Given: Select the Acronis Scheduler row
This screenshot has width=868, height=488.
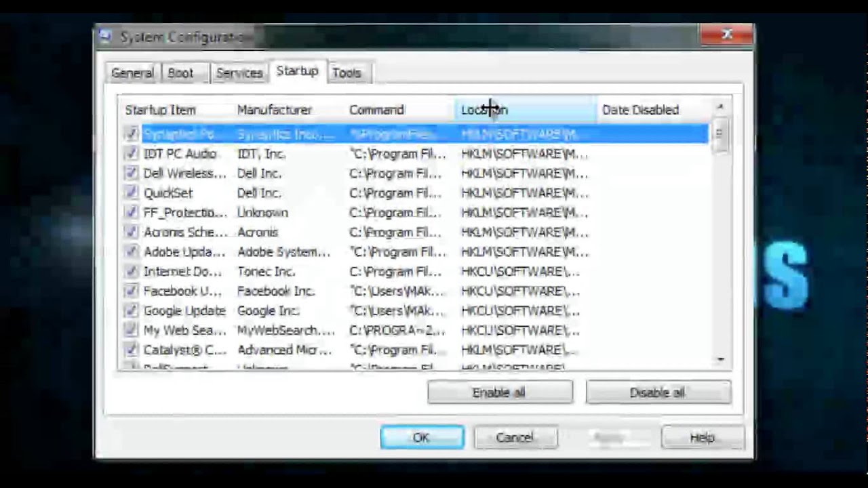Looking at the screenshot, I should [414, 232].
